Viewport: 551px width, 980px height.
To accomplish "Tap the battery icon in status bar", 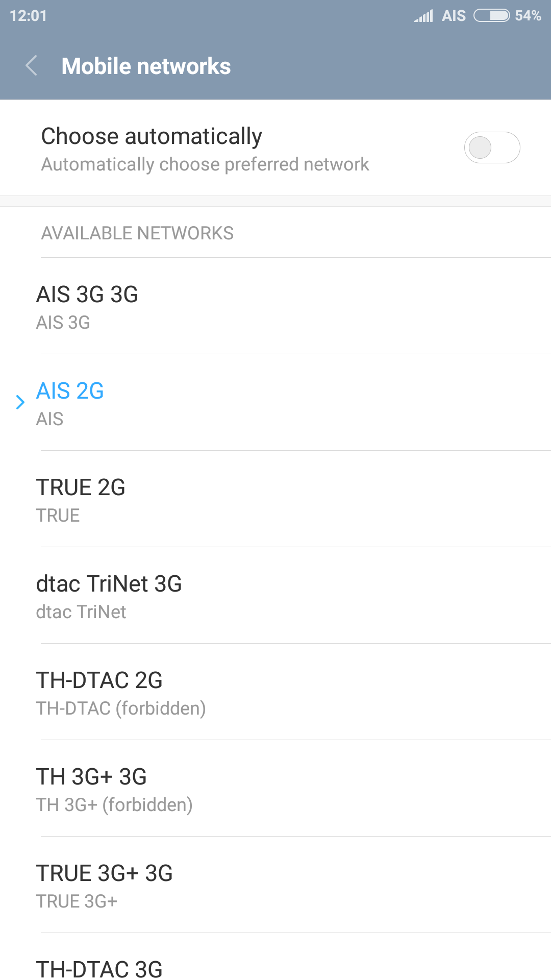I will pyautogui.click(x=491, y=16).
